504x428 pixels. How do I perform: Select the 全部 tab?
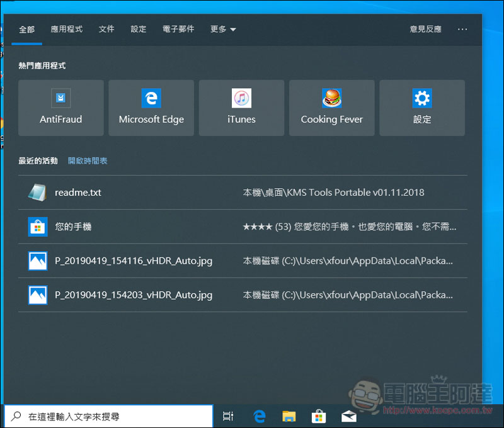pyautogui.click(x=26, y=30)
